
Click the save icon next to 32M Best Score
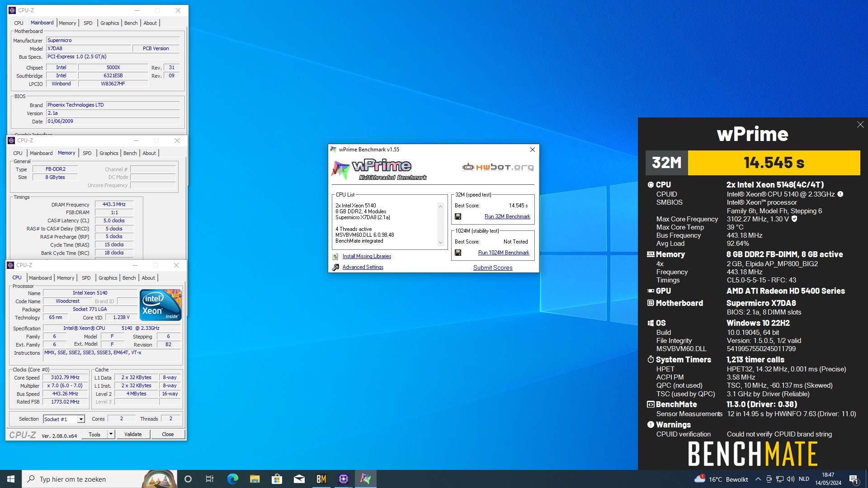(x=458, y=216)
